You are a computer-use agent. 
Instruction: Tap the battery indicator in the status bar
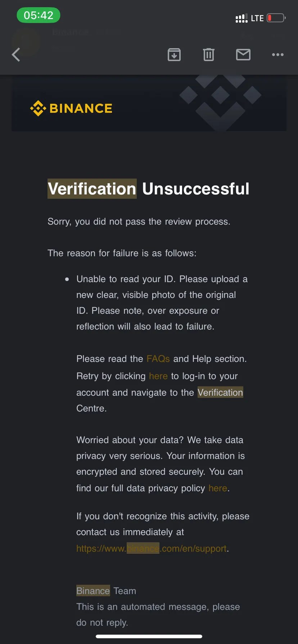tap(276, 18)
